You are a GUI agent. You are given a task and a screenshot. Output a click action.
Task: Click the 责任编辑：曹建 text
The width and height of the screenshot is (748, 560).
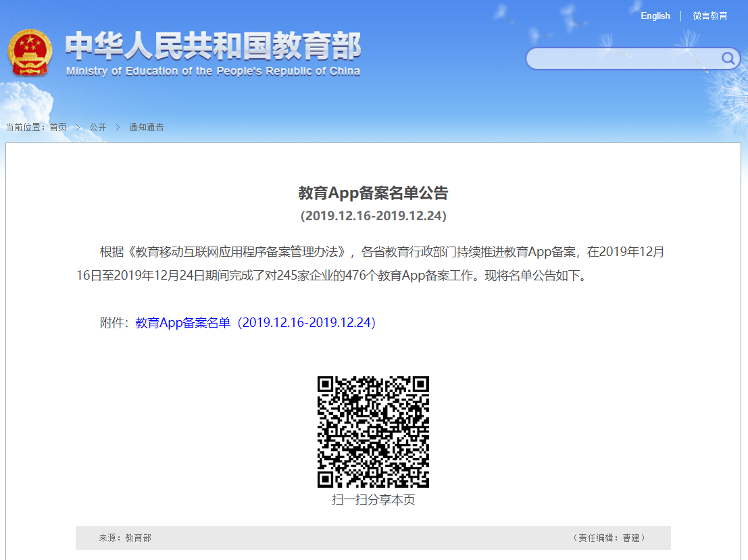point(609,538)
